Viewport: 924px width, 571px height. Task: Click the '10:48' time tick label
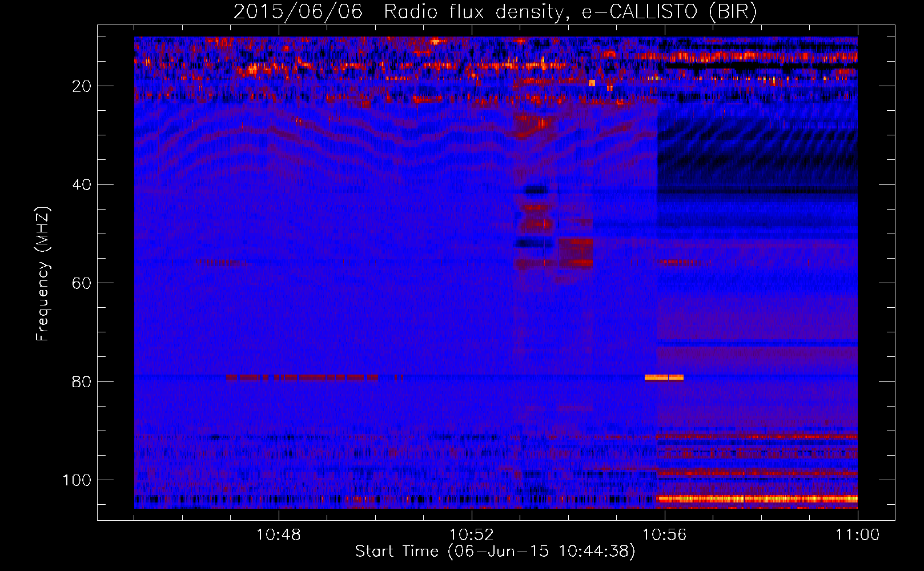click(x=279, y=535)
